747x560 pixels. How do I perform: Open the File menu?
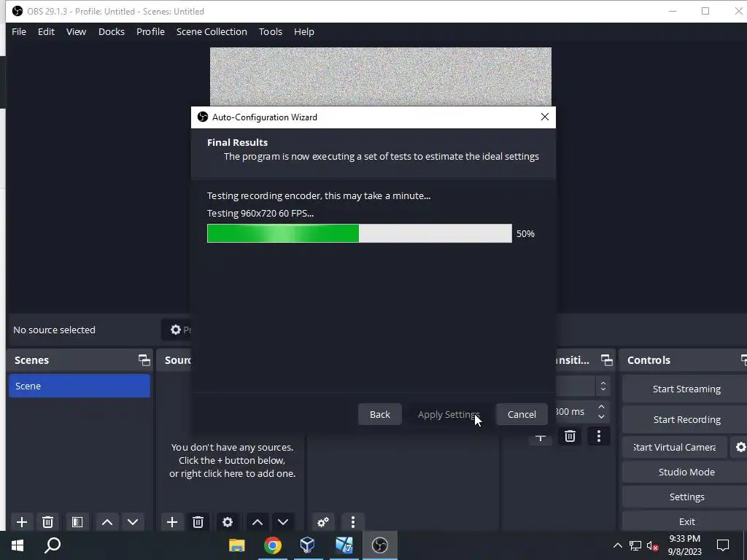(x=19, y=31)
